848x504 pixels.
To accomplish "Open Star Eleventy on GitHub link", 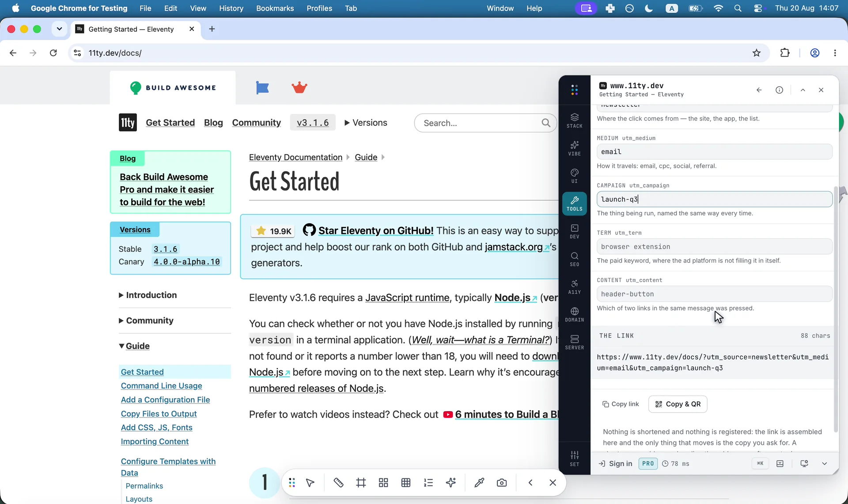I will click(376, 230).
